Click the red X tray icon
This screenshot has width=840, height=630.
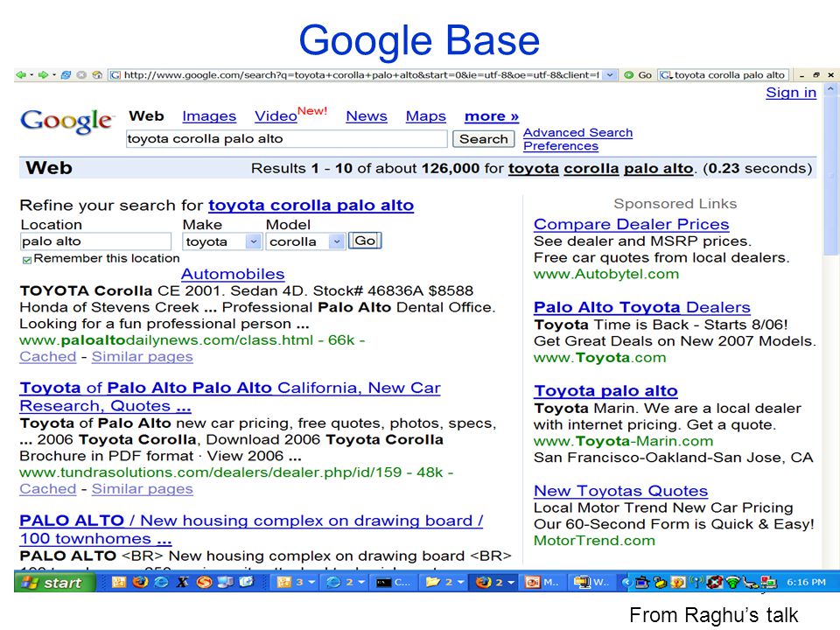pyautogui.click(x=714, y=583)
